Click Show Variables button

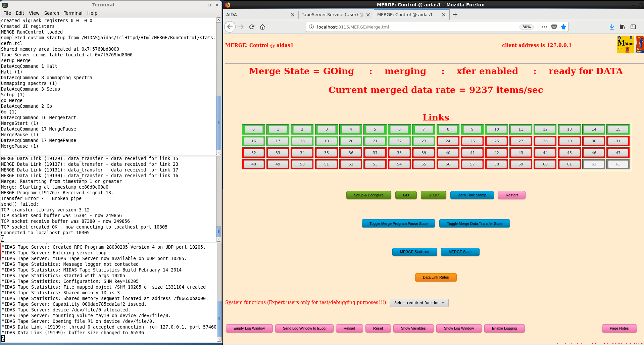[413, 328]
